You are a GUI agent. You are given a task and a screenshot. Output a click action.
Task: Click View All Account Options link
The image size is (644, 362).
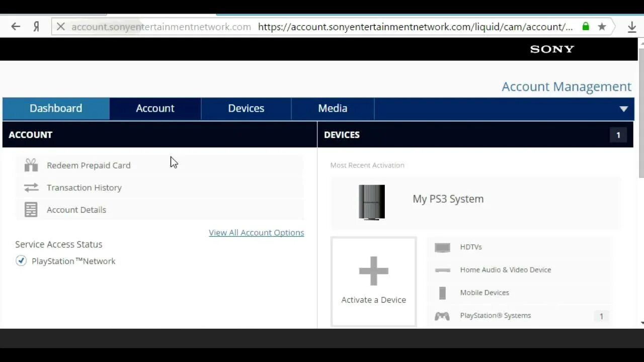pos(257,233)
